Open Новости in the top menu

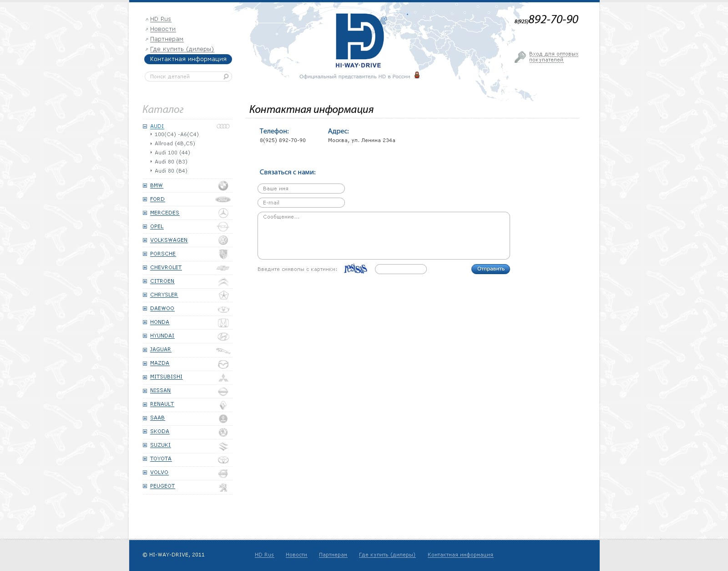click(162, 29)
